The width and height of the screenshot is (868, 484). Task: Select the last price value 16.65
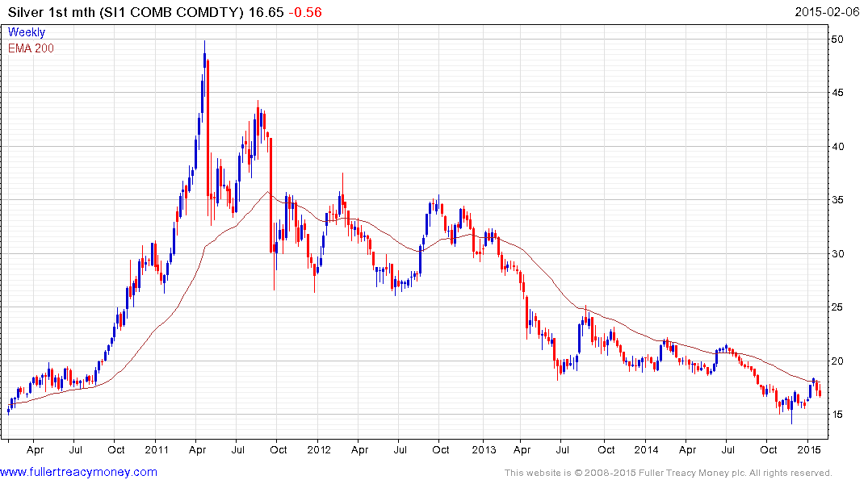pyautogui.click(x=266, y=12)
